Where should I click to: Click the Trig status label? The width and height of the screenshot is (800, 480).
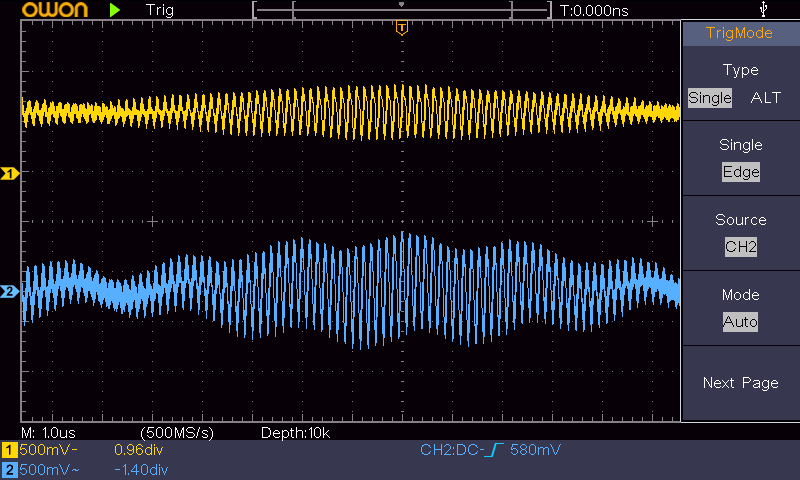click(x=160, y=10)
